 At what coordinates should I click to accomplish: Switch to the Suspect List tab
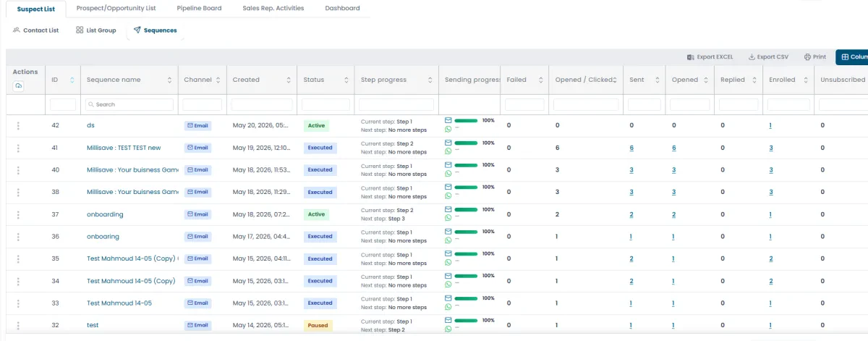[x=36, y=9]
